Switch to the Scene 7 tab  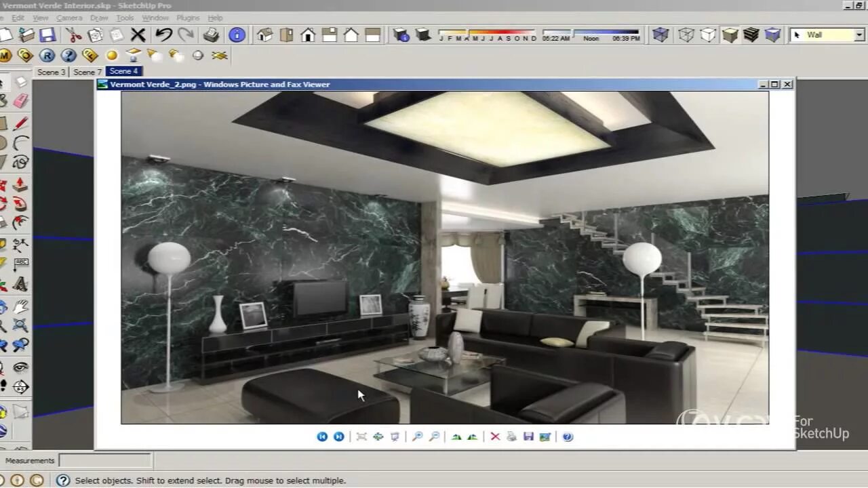87,72
